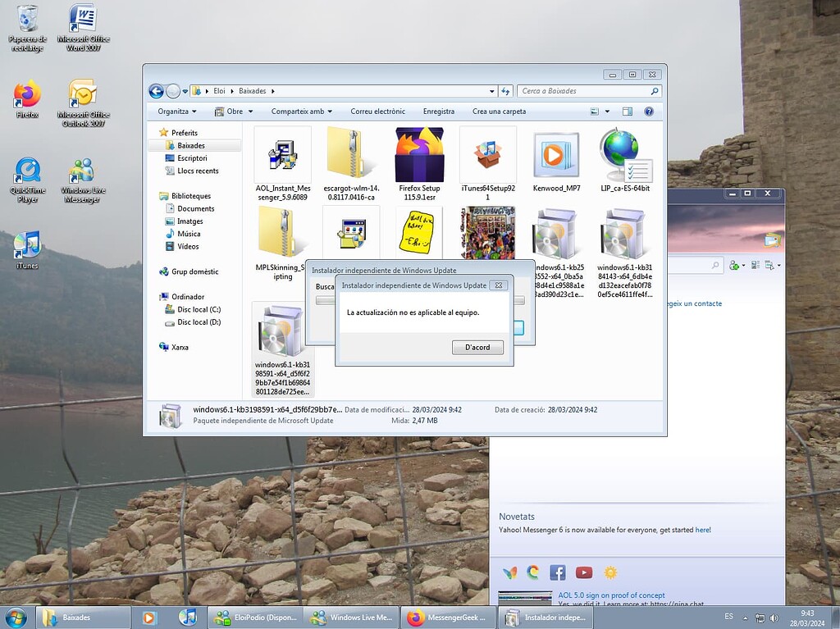Screen dimensions: 840x629
Task: Click the Windows Media Player taskbar icon
Action: [148, 618]
